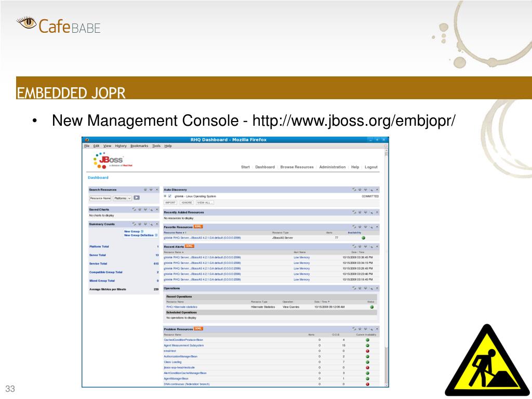
Task: Click the Compatible Group Total summary link
Action: click(105, 272)
